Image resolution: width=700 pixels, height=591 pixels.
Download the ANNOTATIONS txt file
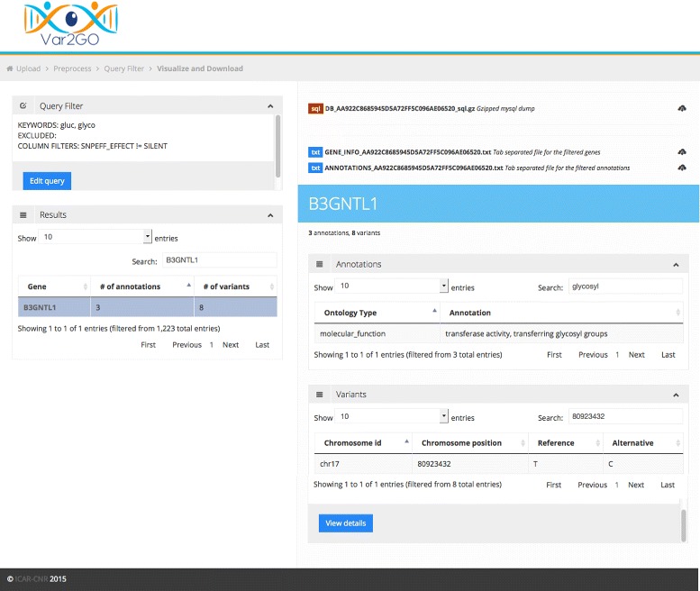tap(682, 168)
